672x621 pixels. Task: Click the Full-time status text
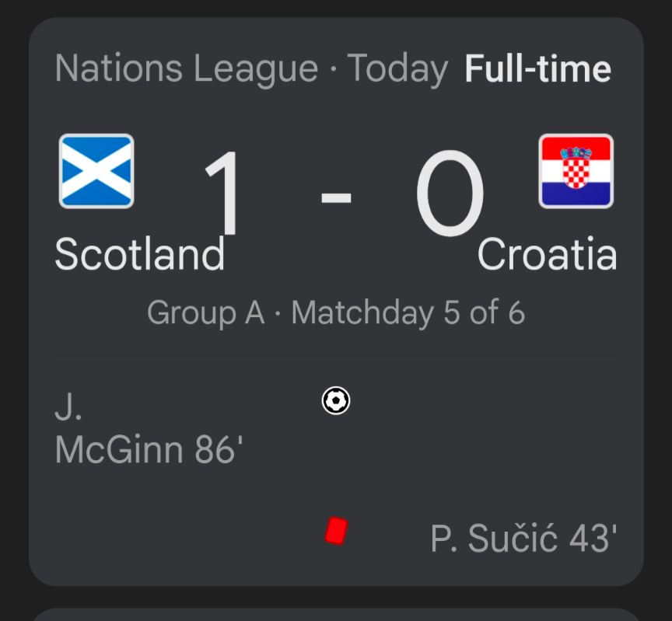(x=538, y=68)
